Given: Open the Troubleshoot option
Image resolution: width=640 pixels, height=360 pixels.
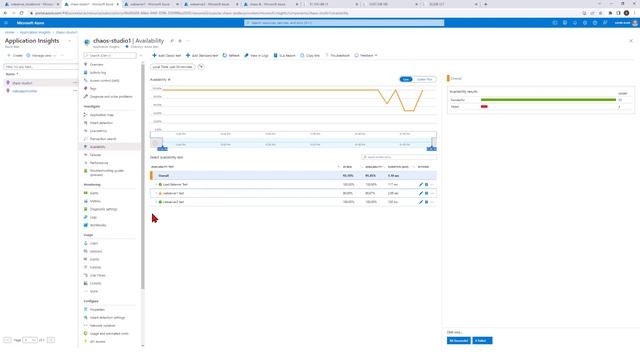Looking at the screenshot, I should [x=337, y=56].
